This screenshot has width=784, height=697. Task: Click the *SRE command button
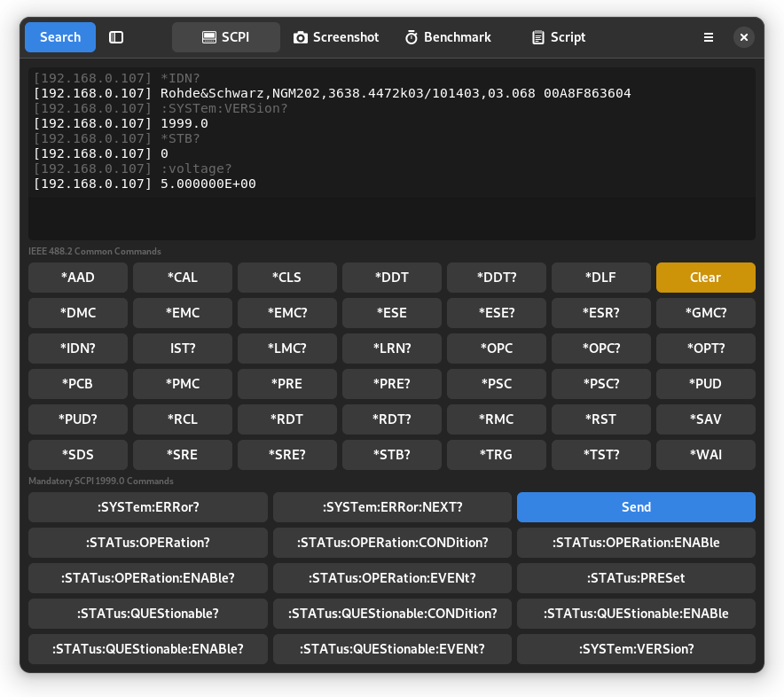[x=183, y=455]
